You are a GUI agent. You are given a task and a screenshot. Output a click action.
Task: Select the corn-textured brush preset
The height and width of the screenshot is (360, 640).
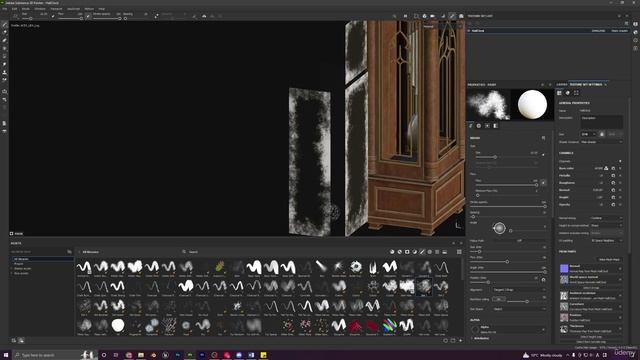pyautogui.click(x=220, y=267)
